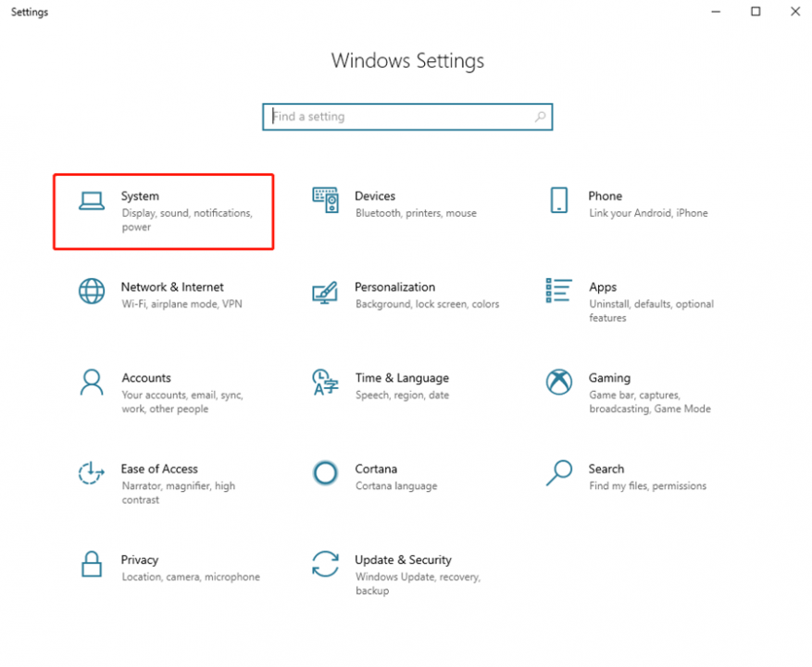Viewport: 812px width, 667px height.
Task: Open the Cortana title
Action: [x=376, y=469]
